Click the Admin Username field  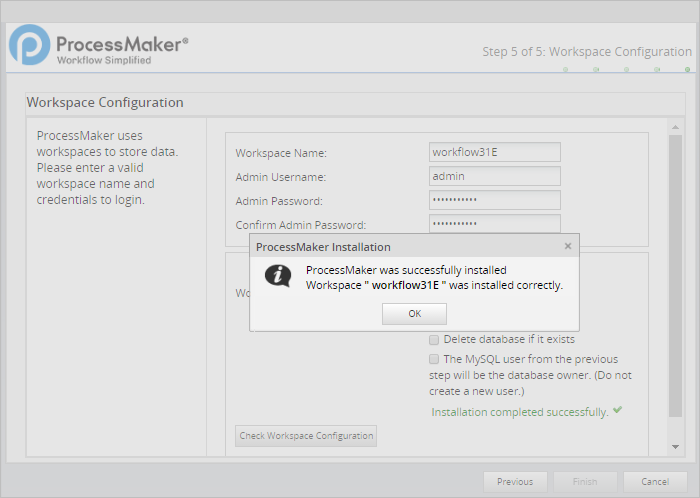point(494,176)
